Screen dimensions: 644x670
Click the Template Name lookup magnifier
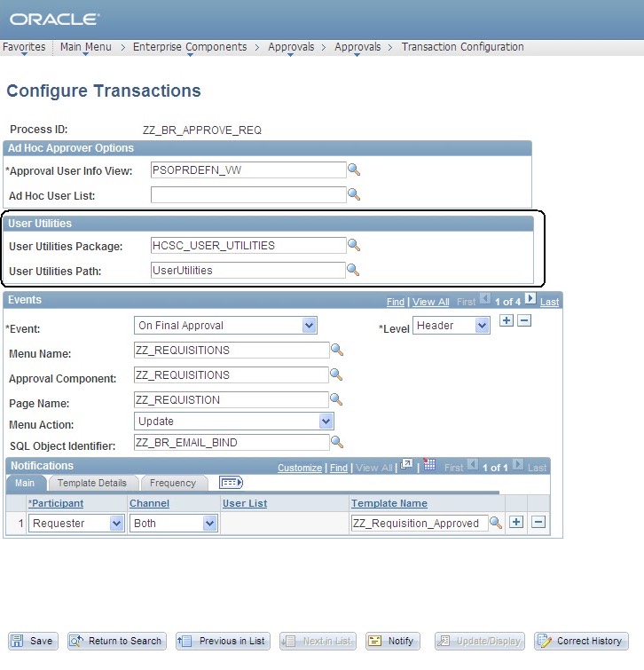[496, 524]
